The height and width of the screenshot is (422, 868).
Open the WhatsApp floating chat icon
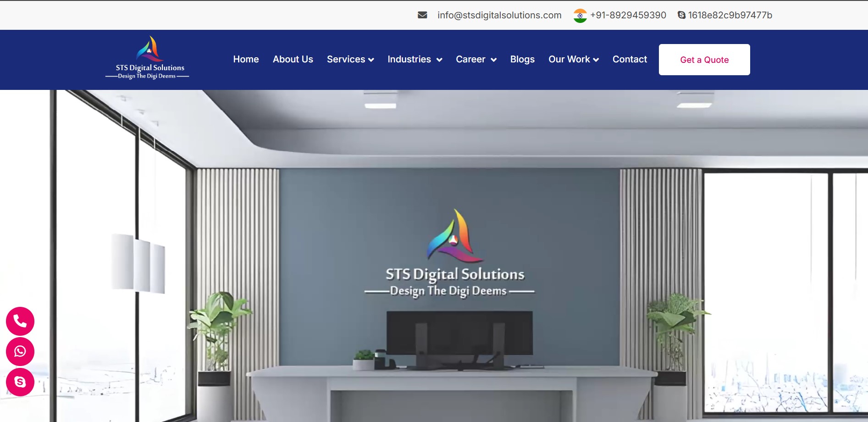point(20,351)
